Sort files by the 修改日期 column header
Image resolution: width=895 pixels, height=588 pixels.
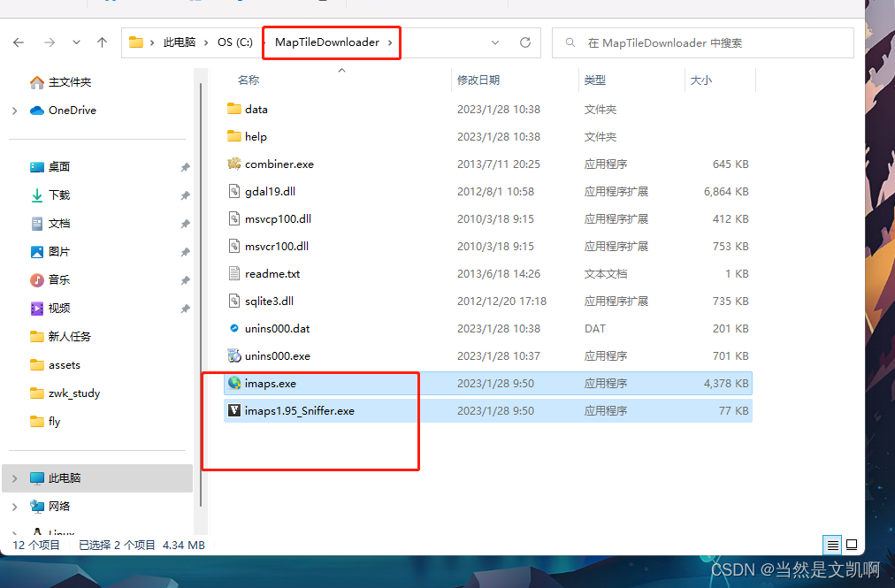click(480, 79)
